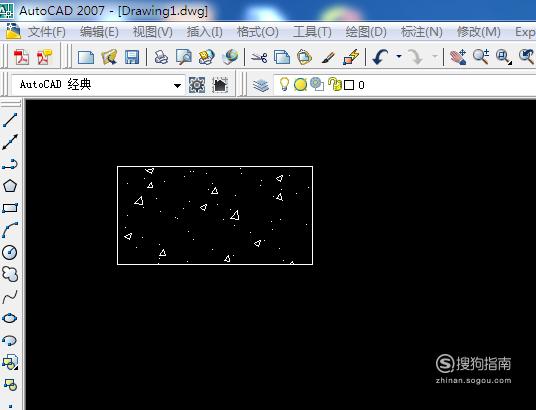
Task: Select the Polygon tool
Action: (x=10, y=186)
